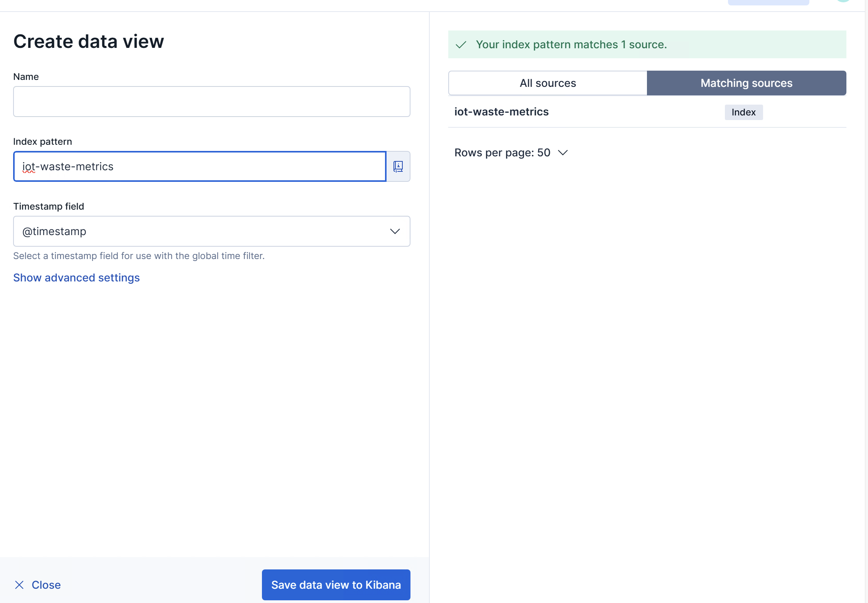This screenshot has height=603, width=868.
Task: Open index pattern documentation icon
Action: point(398,166)
